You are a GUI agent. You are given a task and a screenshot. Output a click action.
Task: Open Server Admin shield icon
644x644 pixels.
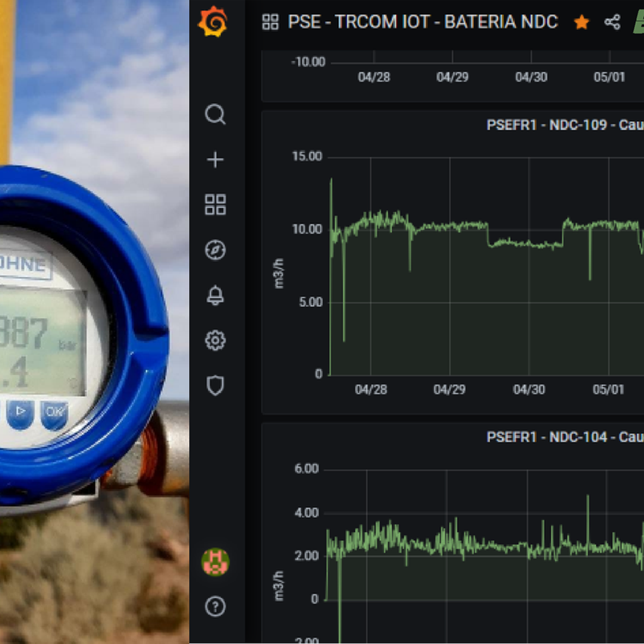coord(215,385)
